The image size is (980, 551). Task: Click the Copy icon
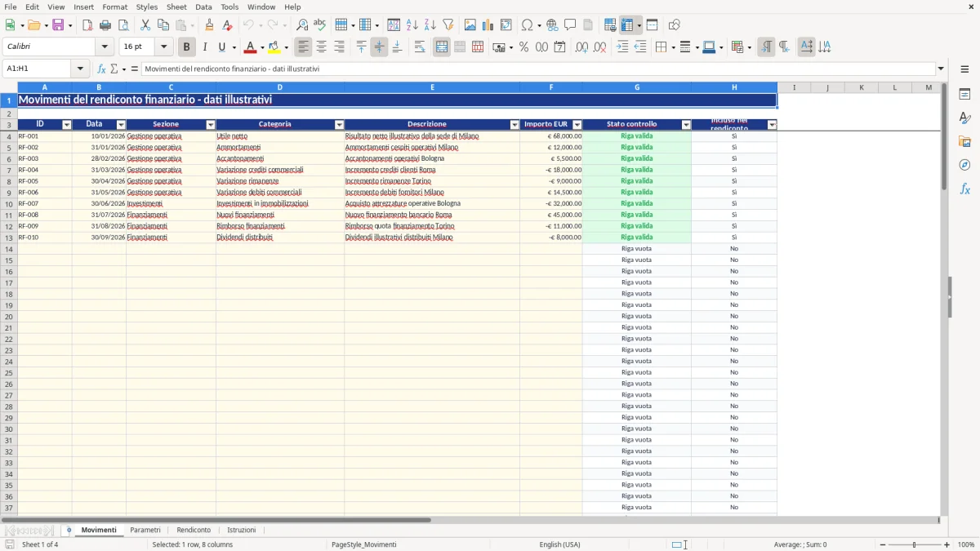163,25
